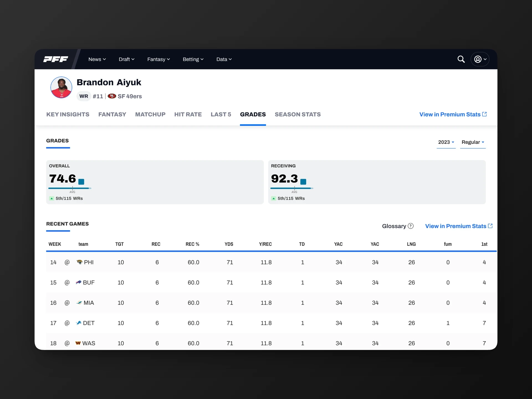Click Premium Stats link beside Glossary
The image size is (532, 399).
(459, 226)
